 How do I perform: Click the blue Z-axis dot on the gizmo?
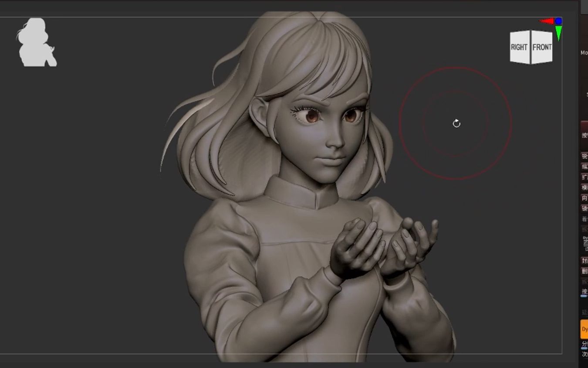pyautogui.click(x=558, y=20)
